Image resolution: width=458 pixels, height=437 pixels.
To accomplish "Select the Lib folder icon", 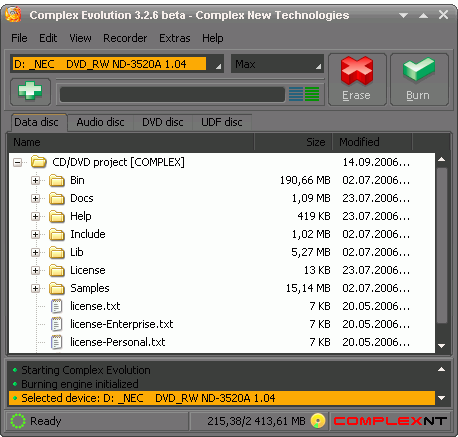I will pyautogui.click(x=57, y=252).
